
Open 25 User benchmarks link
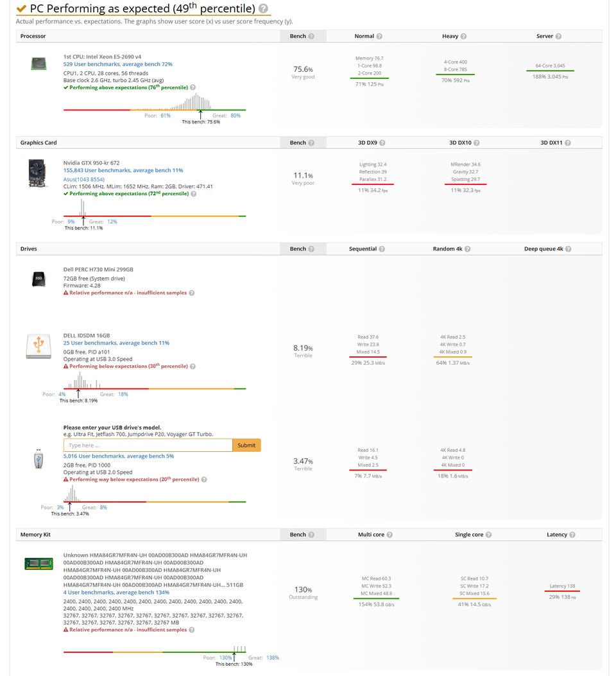(x=116, y=343)
